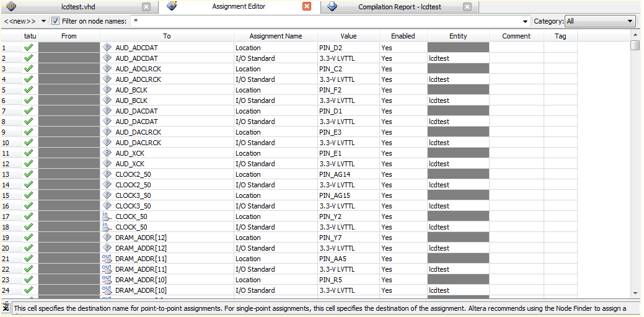
Task: Click the Tag column header
Action: [x=560, y=36]
